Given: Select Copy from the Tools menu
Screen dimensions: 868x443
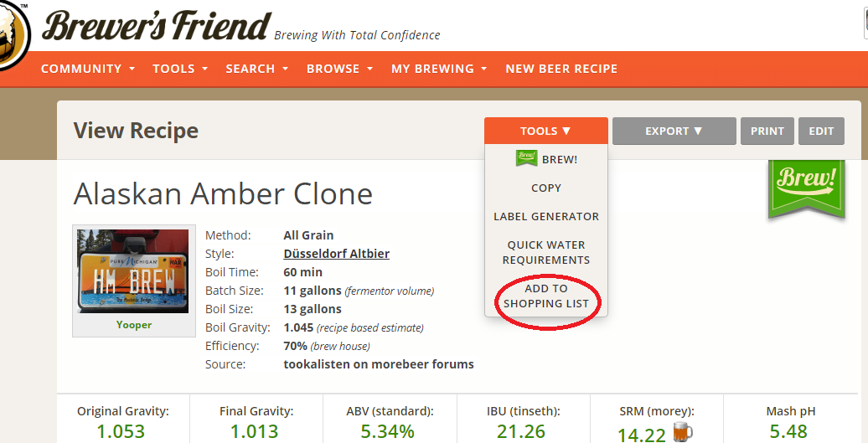Looking at the screenshot, I should [x=546, y=188].
